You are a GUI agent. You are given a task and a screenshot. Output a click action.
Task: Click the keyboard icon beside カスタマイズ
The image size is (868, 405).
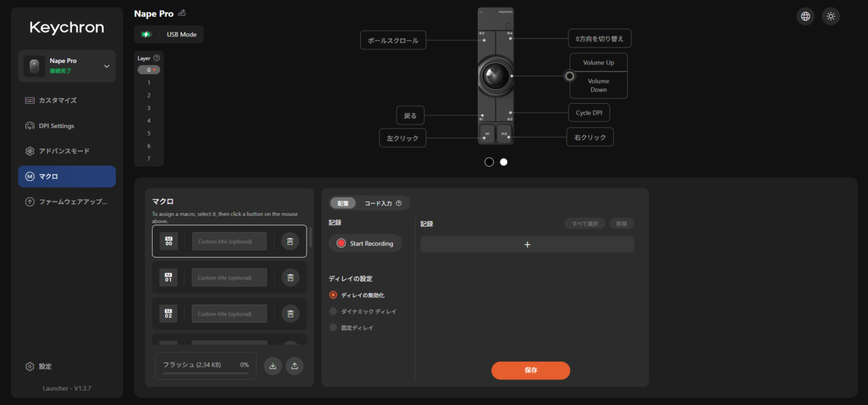click(x=30, y=100)
